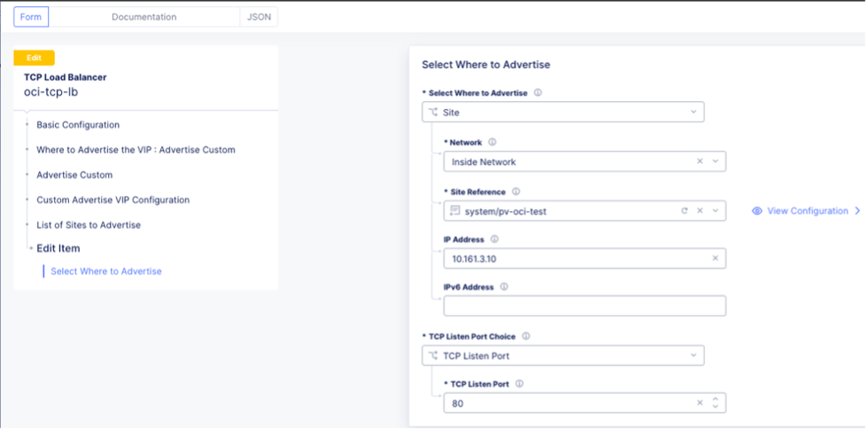Click info icon next to Site Reference

515,192
